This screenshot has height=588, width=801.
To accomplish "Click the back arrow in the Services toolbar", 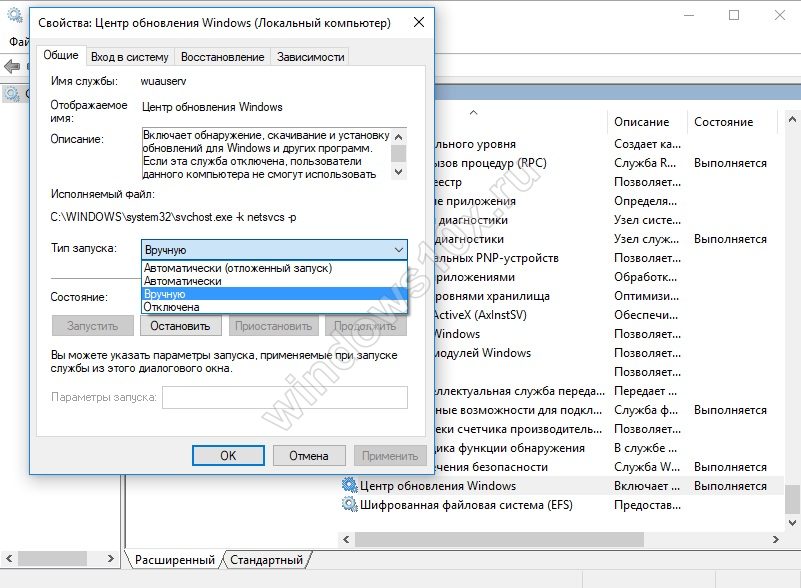I will tap(11, 66).
